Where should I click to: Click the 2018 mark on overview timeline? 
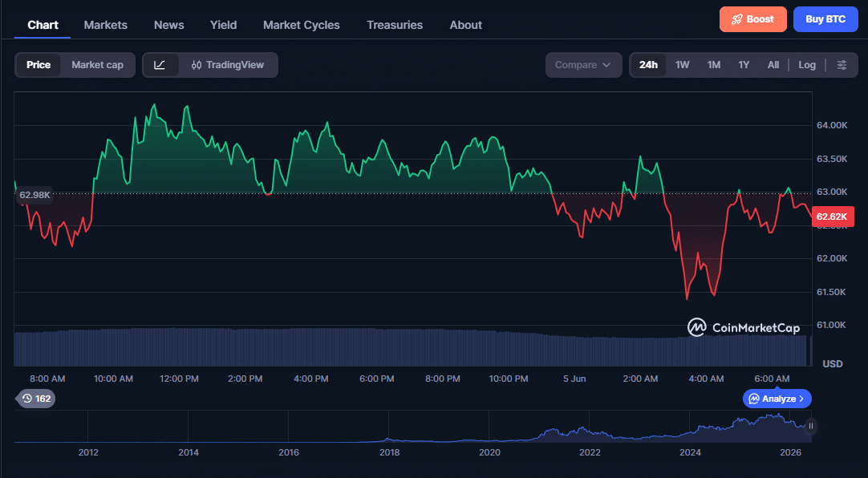389,452
